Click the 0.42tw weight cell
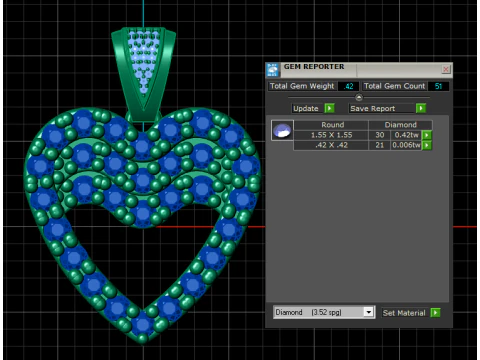480x360 pixels. pos(406,135)
